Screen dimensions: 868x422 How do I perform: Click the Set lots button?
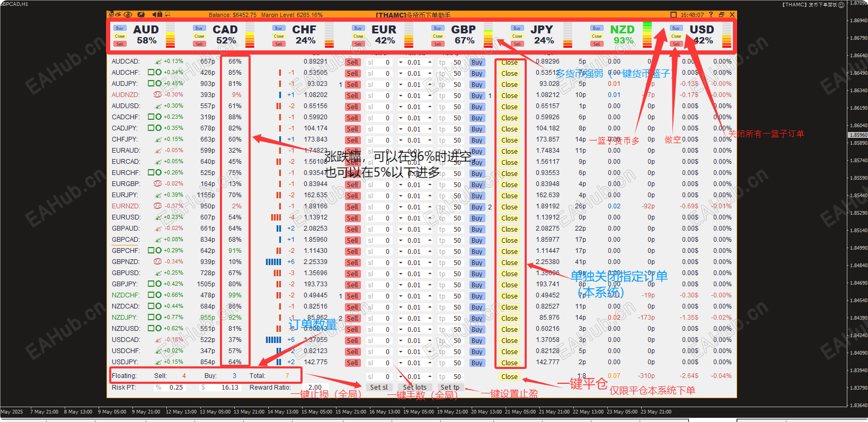pyautogui.click(x=414, y=388)
